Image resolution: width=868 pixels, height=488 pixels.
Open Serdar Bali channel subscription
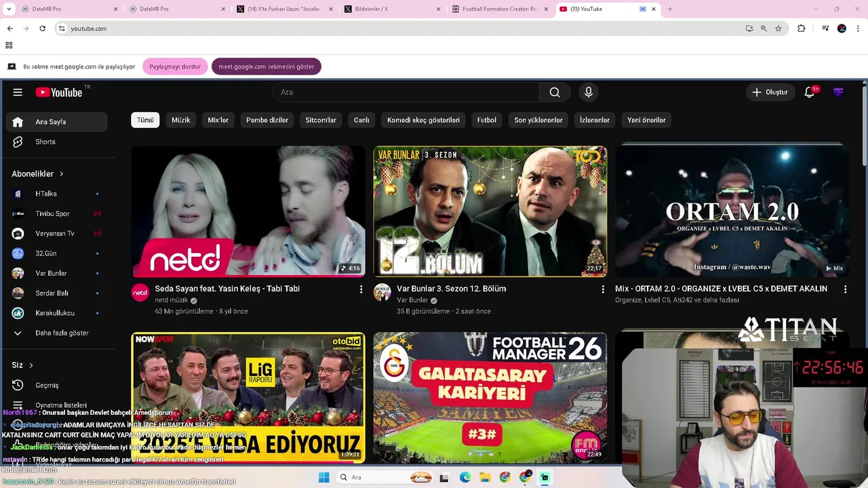56,293
